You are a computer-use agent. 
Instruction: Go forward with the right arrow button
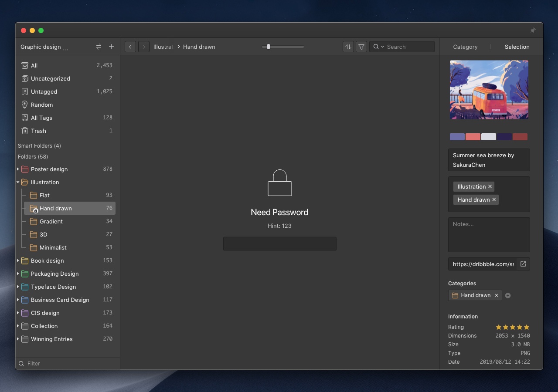coord(144,47)
